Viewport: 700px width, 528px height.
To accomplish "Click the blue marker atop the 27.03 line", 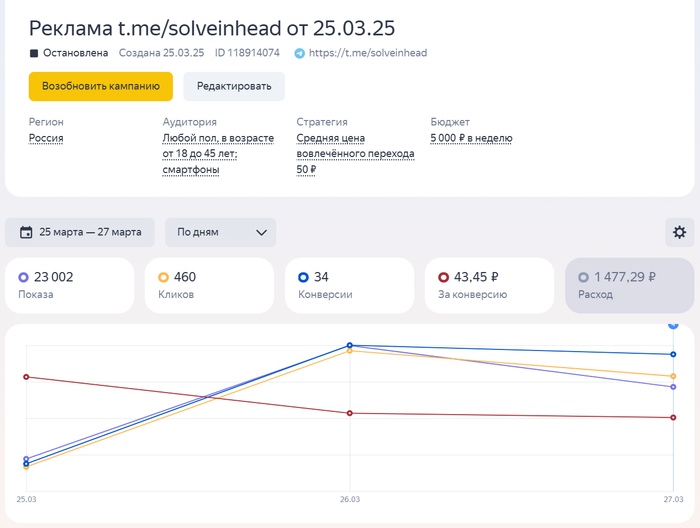I will pos(673,325).
